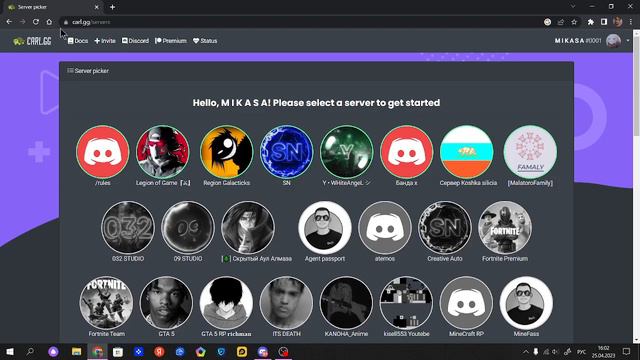The width and height of the screenshot is (640, 360).
Task: Open the GTA 5 RP richman server
Action: pos(226,303)
